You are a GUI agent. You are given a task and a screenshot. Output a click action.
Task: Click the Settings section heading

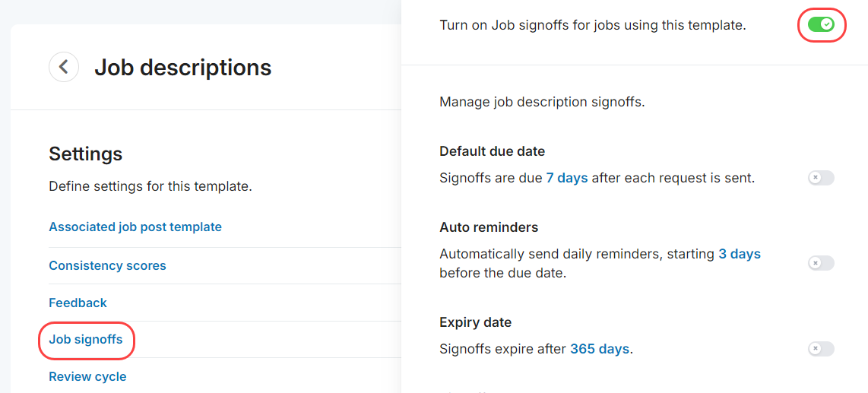86,154
